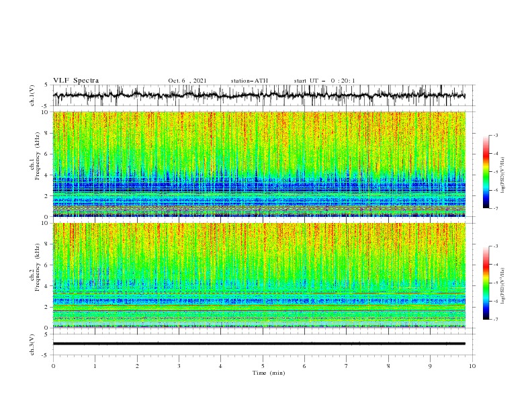Click the ch.1 'Frequency (kHz)' axis label
This screenshot has height=411, width=532.
pyautogui.click(x=37, y=157)
